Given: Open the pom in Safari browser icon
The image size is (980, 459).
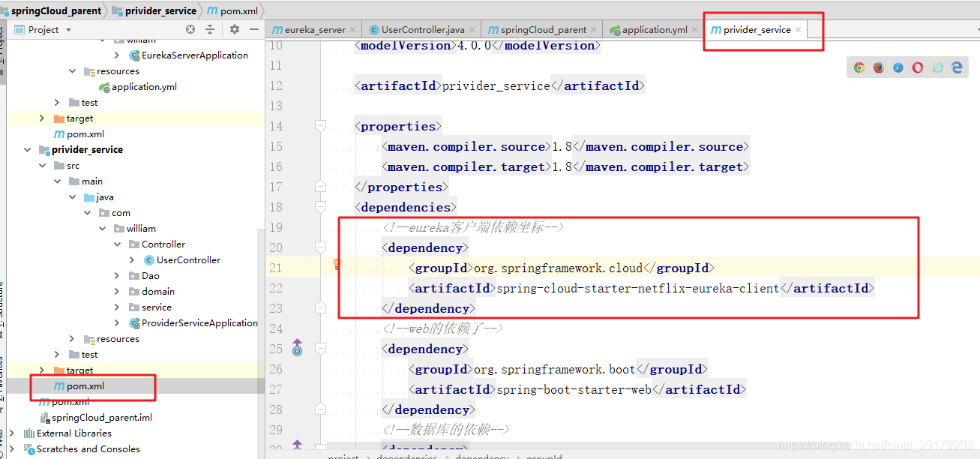Looking at the screenshot, I should [x=898, y=67].
